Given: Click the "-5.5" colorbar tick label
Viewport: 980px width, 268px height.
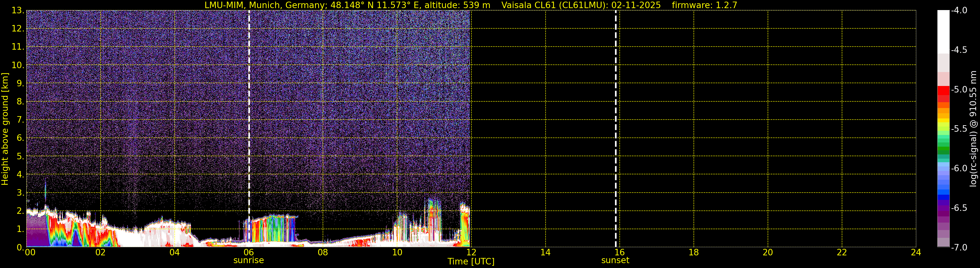Looking at the screenshot, I should click(959, 129).
